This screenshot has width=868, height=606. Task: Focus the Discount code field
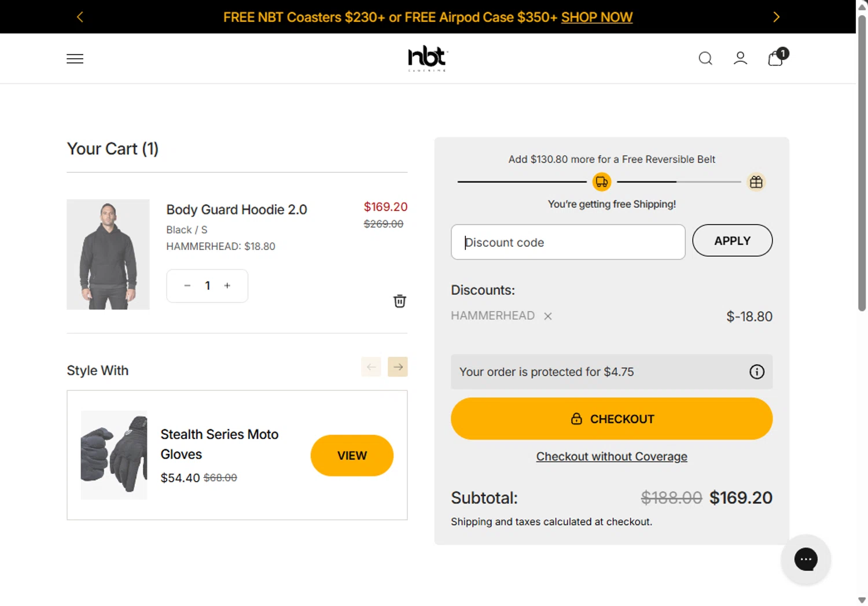coord(568,242)
